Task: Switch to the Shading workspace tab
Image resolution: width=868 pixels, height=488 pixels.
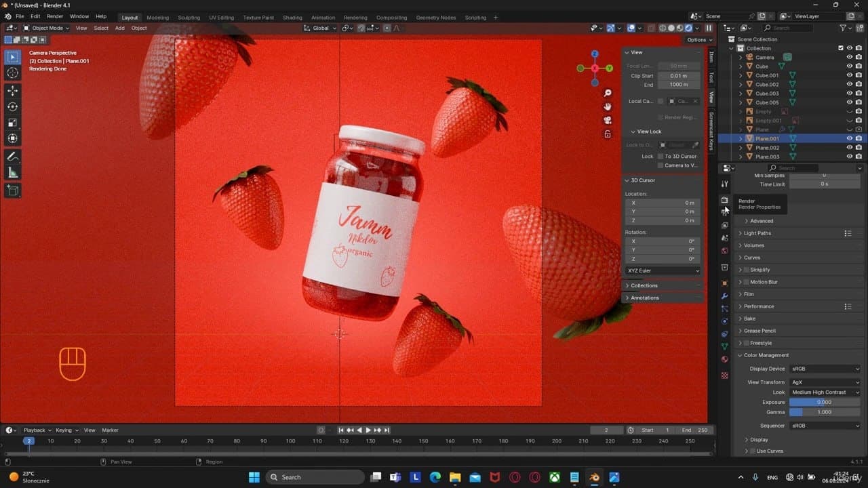Action: point(292,18)
